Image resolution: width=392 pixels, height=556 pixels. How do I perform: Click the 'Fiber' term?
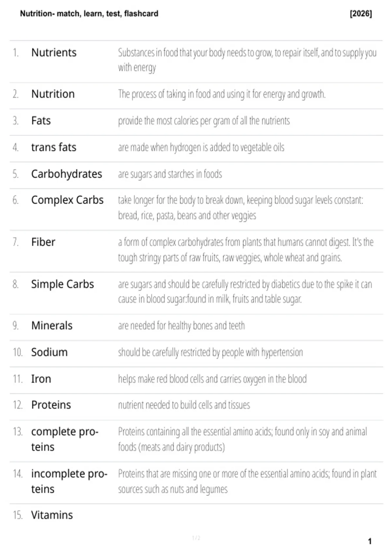(x=43, y=242)
